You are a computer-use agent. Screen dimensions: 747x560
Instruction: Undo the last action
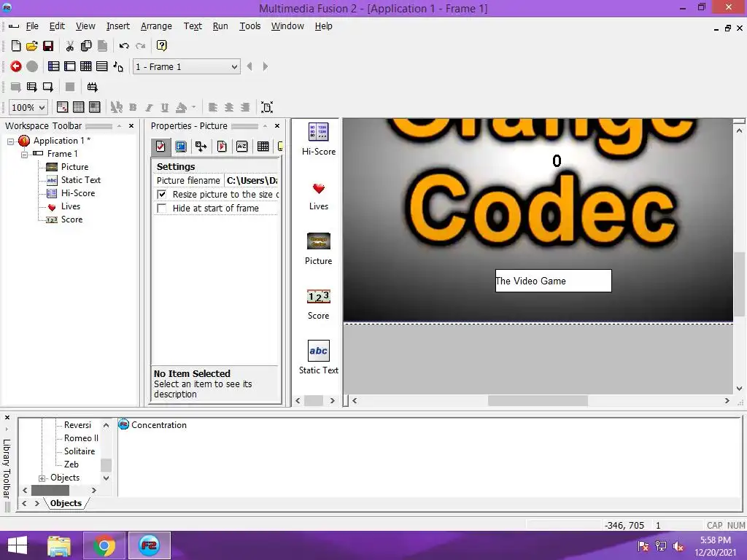[124, 46]
